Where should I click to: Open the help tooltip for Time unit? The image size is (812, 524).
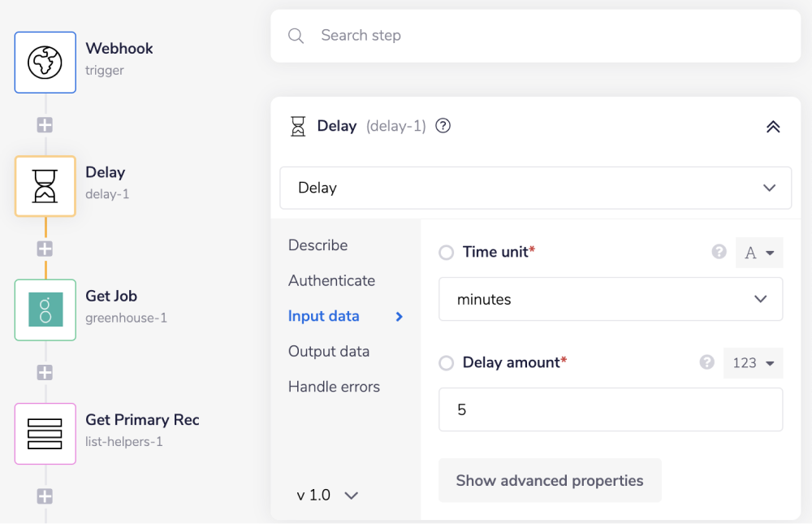click(719, 252)
